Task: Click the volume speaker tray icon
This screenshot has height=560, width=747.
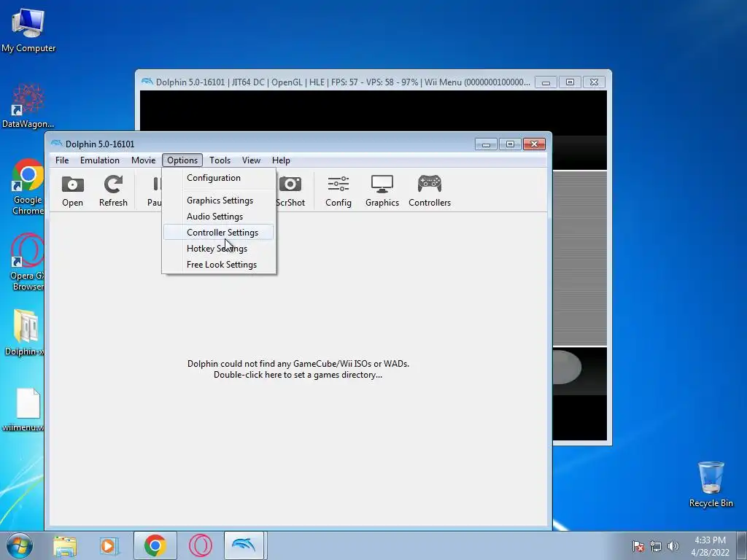Action: (x=673, y=546)
